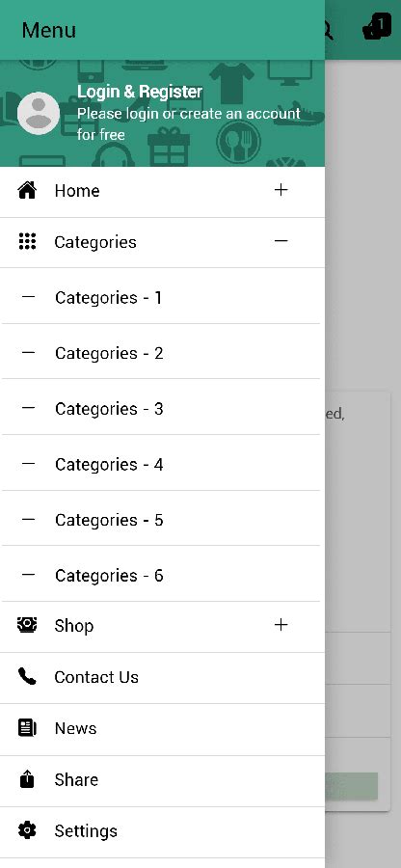Click the Categories grid icon

(x=27, y=241)
